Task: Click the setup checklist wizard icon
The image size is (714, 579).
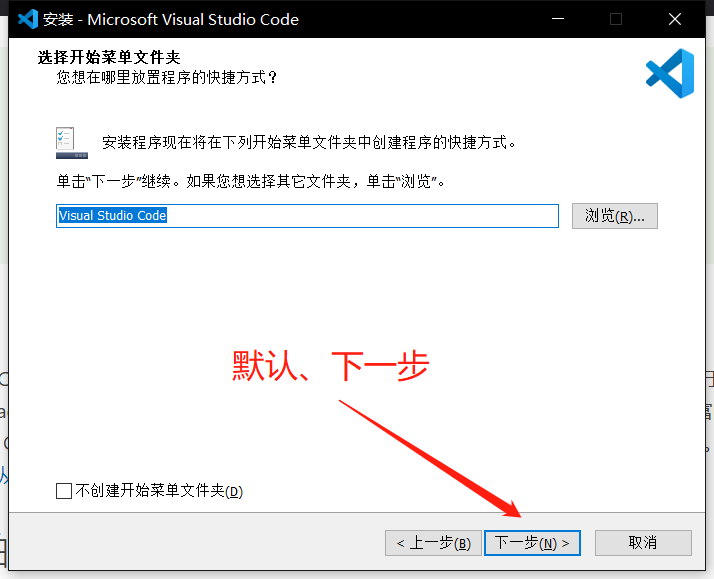Action: [x=71, y=142]
